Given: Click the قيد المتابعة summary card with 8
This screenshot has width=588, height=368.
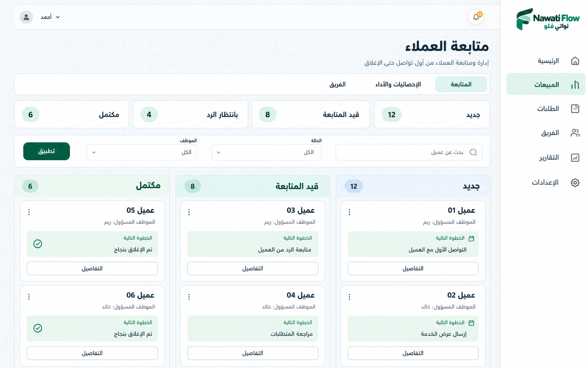Looking at the screenshot, I should point(311,115).
